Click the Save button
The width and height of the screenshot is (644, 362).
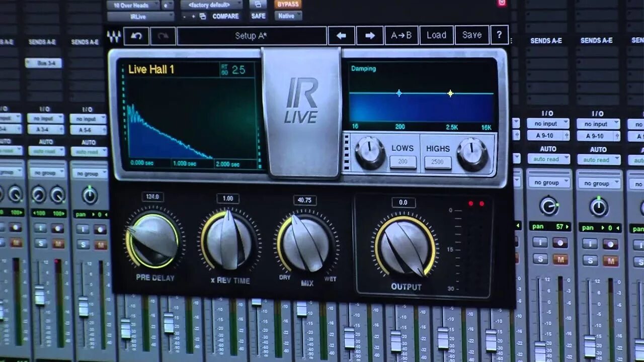click(x=471, y=35)
